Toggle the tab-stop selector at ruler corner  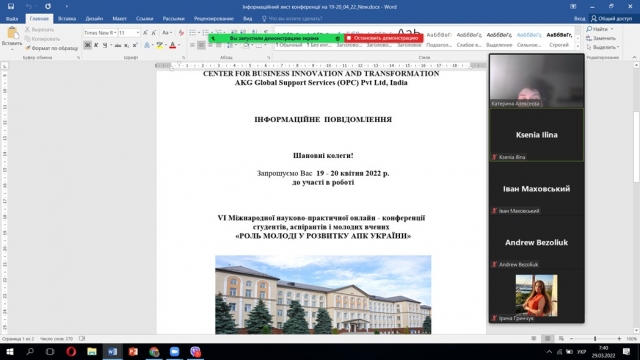click(x=5, y=66)
